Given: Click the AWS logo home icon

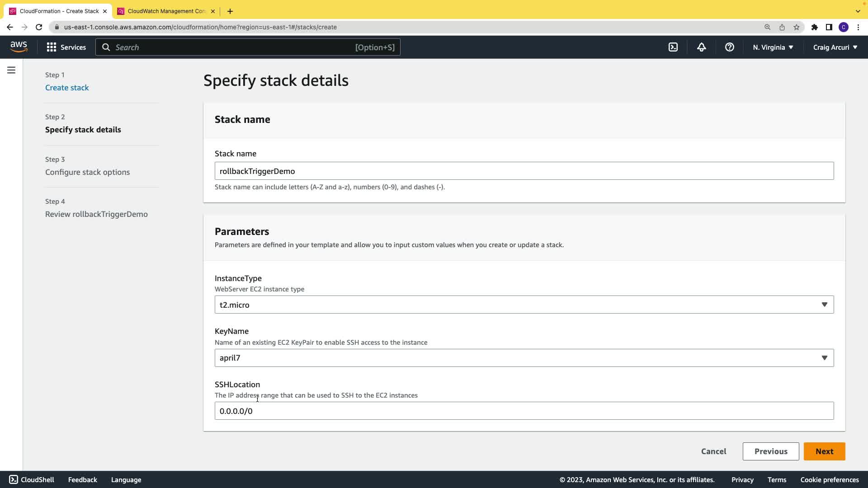Looking at the screenshot, I should 19,47.
